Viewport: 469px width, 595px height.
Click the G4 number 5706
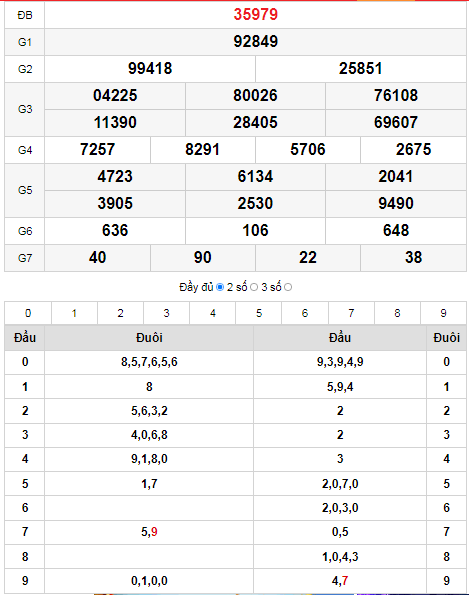pyautogui.click(x=308, y=150)
